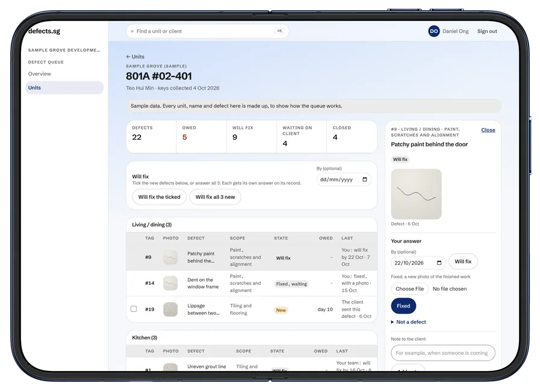Select the Will fix 9 stat card
The width and height of the screenshot is (540, 392).
(x=252, y=137)
